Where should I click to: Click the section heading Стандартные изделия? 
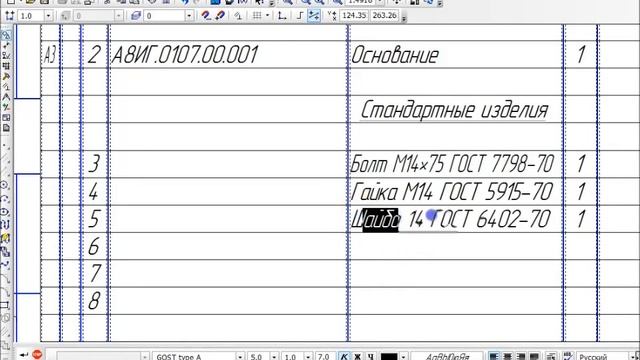coord(453,110)
